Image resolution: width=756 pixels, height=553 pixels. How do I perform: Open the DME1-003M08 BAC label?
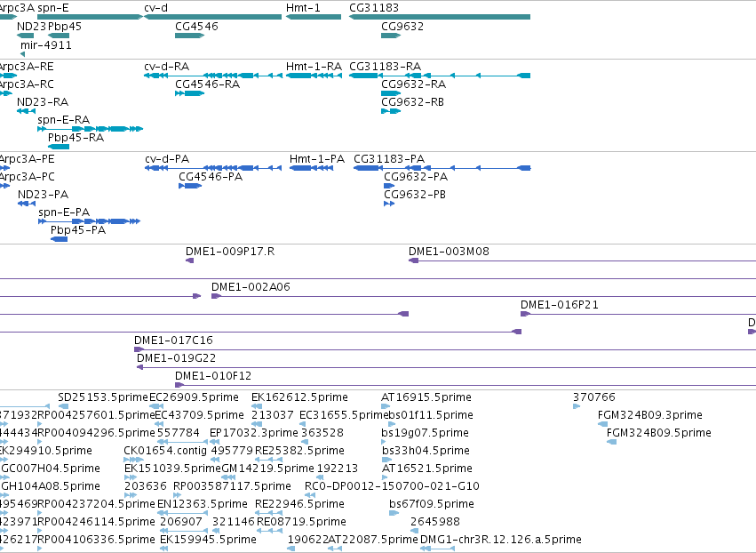[x=449, y=252]
